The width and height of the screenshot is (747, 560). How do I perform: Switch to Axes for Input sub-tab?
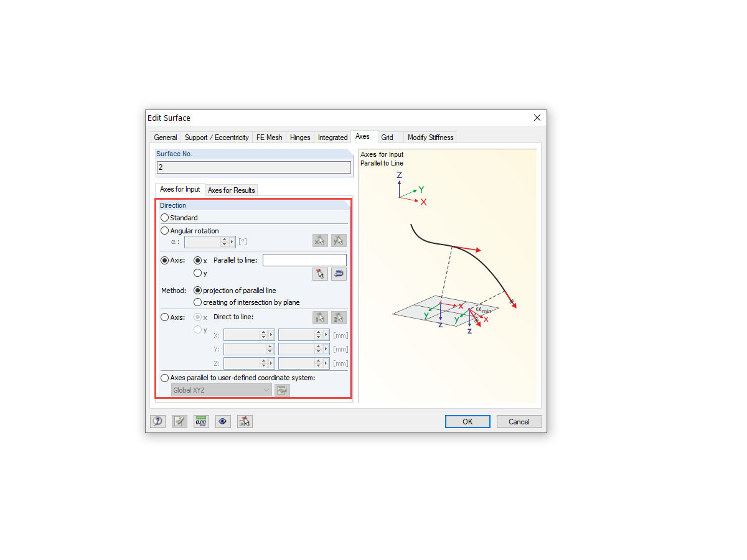180,189
